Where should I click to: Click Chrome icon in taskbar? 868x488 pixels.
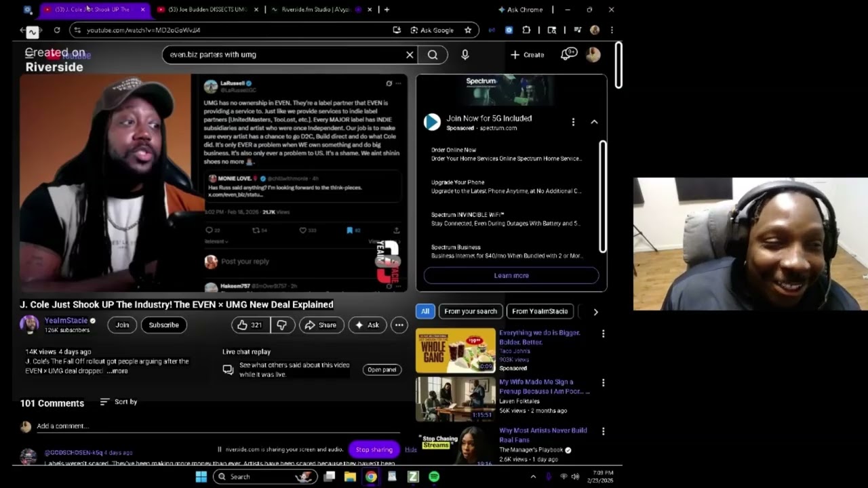[371, 476]
